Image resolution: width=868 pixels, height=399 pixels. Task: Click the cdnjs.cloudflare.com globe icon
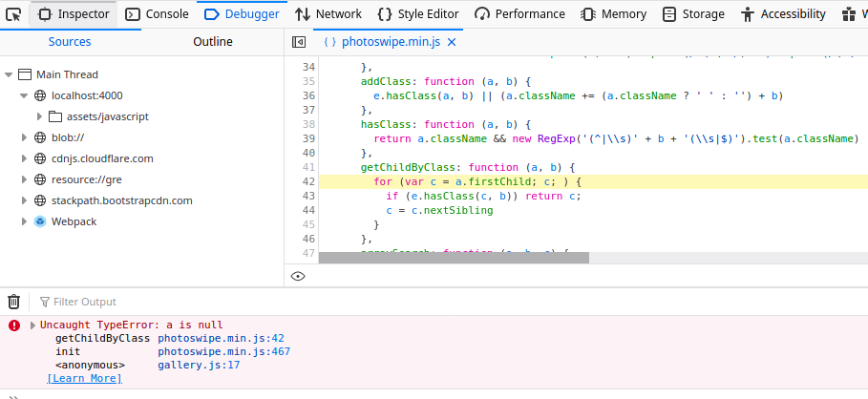tap(40, 158)
